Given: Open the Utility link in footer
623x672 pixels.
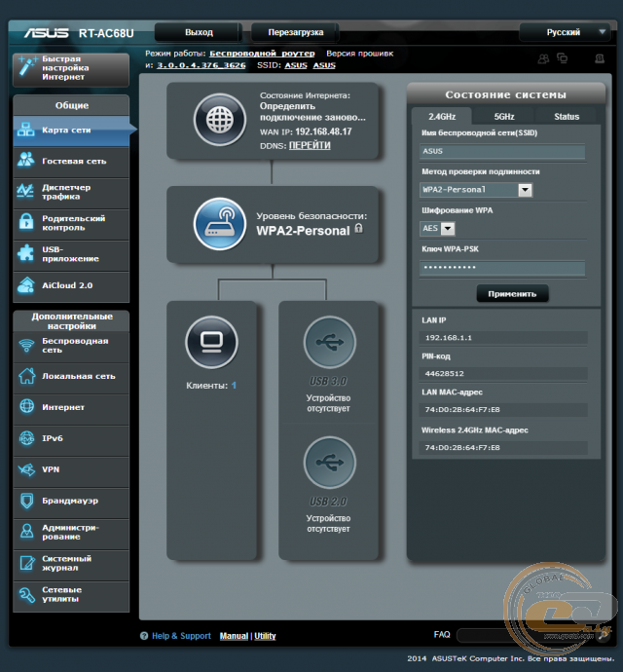Looking at the screenshot, I should [265, 636].
